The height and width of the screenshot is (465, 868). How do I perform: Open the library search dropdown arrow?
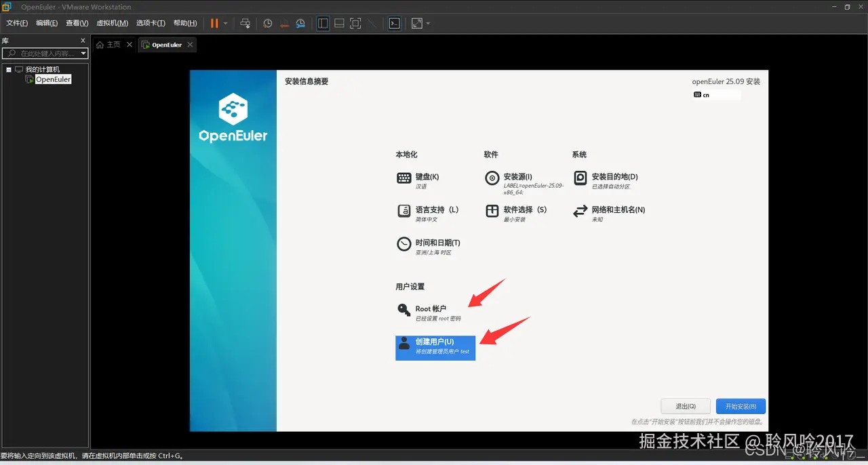coord(83,54)
